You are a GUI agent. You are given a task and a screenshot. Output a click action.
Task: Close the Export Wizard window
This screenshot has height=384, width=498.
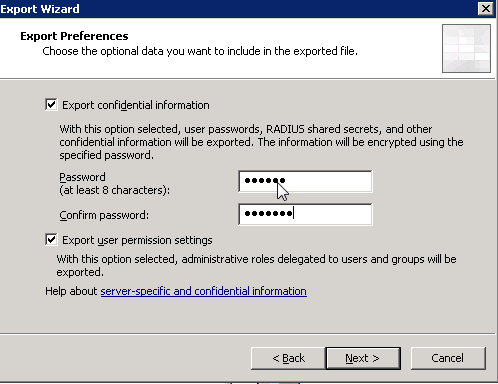pyautogui.click(x=486, y=8)
